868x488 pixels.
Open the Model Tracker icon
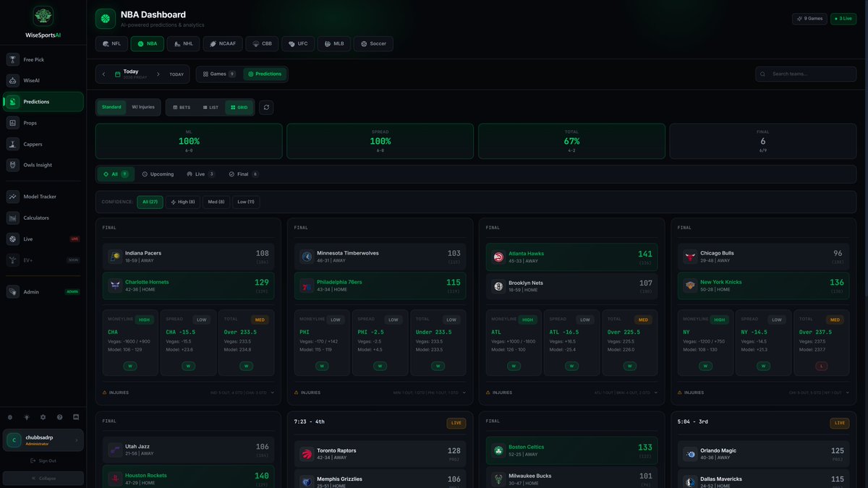pos(12,196)
